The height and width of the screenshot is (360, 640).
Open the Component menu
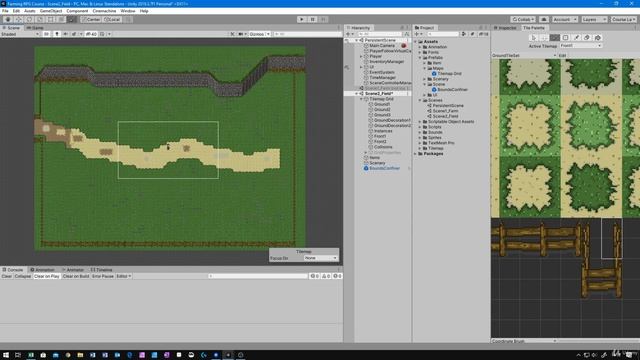(x=77, y=11)
